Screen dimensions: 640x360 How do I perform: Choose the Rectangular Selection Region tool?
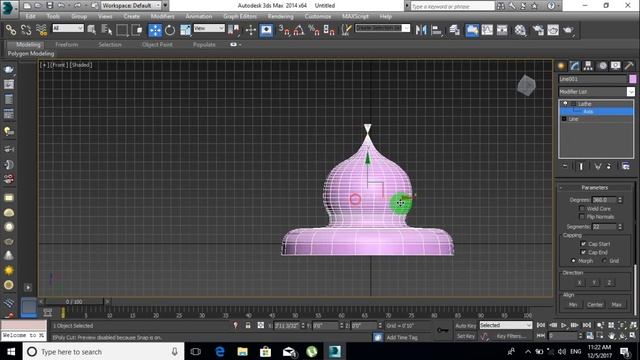click(122, 30)
